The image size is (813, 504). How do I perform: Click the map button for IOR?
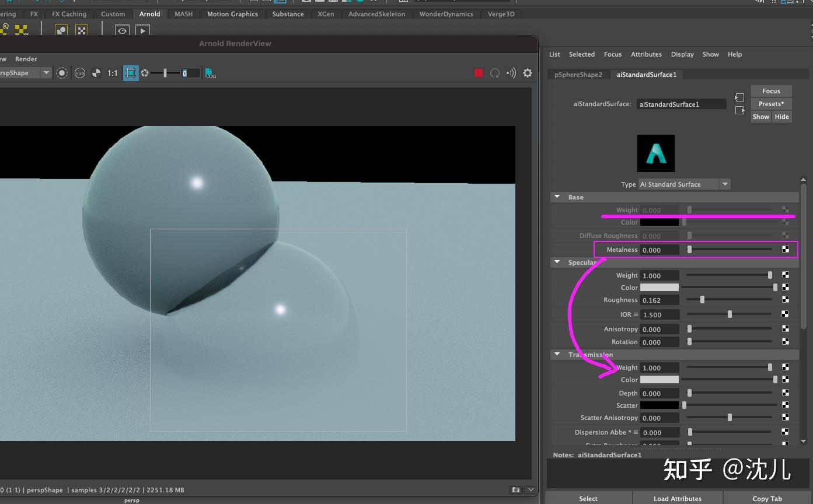786,314
